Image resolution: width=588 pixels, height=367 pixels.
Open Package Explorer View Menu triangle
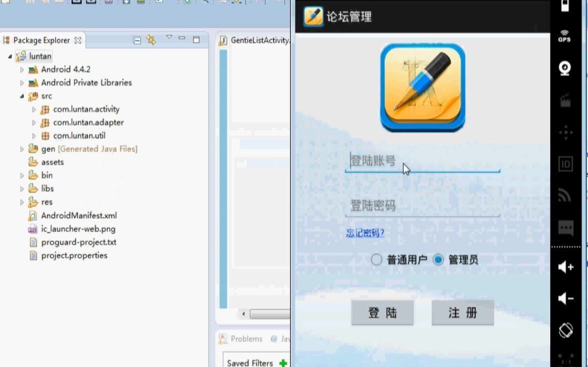169,37
